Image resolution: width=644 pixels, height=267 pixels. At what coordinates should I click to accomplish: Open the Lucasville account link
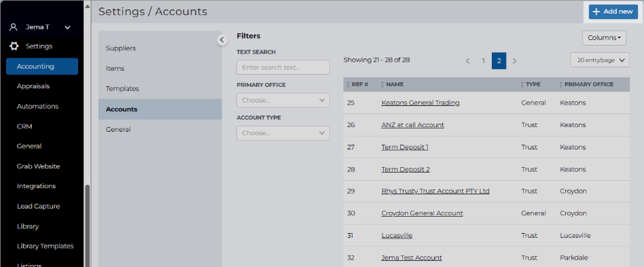pos(397,235)
